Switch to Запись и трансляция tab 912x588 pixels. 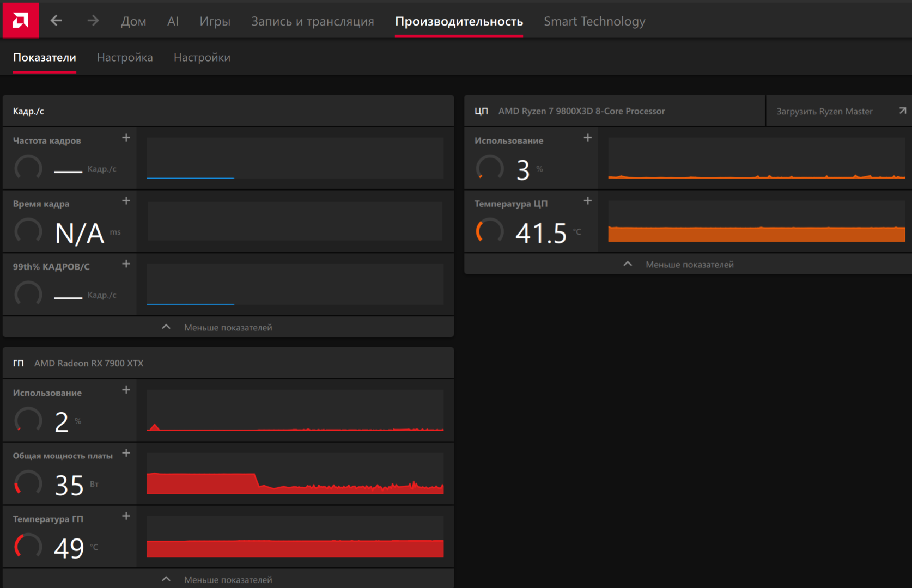pyautogui.click(x=312, y=21)
